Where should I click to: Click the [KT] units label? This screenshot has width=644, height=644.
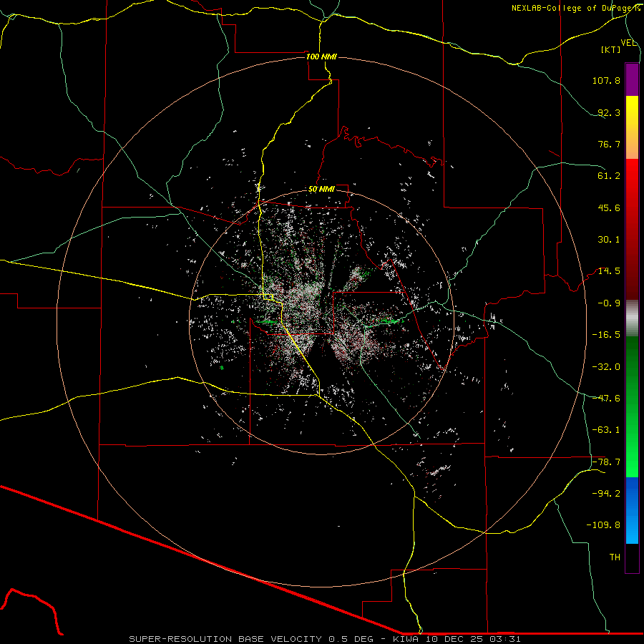click(x=611, y=49)
